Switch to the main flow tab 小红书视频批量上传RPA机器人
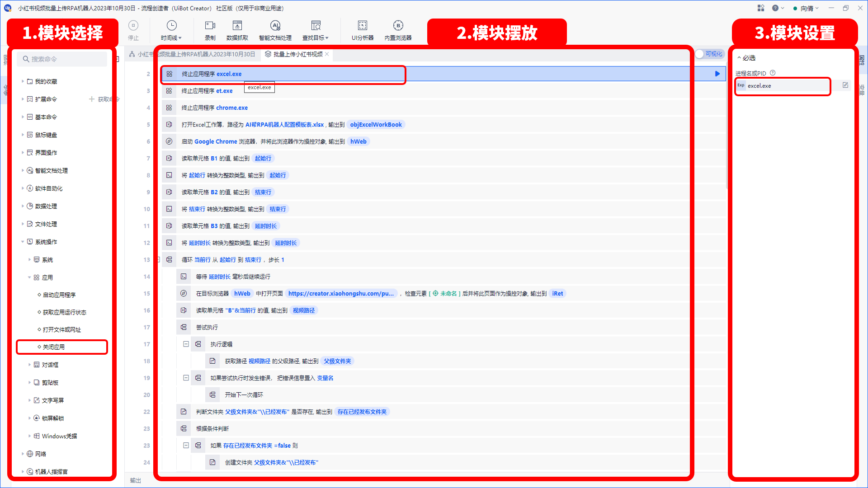This screenshot has width=868, height=488. tap(192, 54)
